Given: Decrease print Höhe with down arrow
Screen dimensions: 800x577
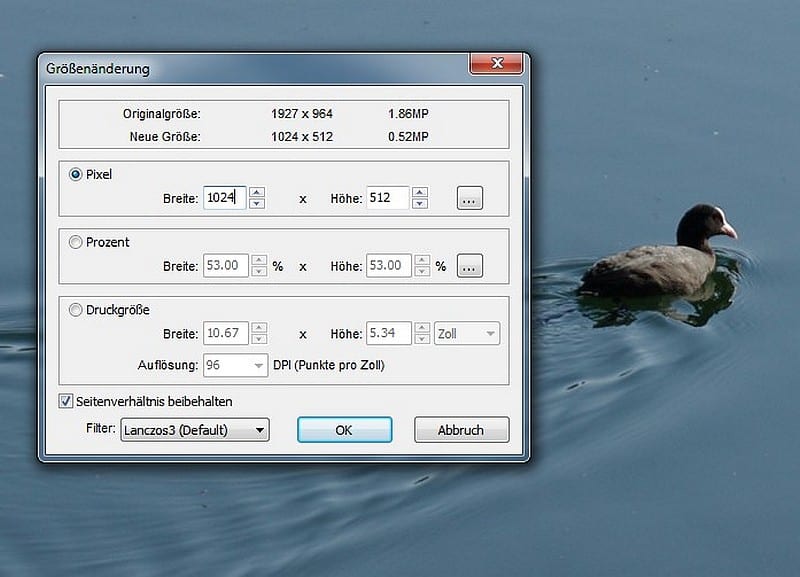Looking at the screenshot, I should 422,339.
